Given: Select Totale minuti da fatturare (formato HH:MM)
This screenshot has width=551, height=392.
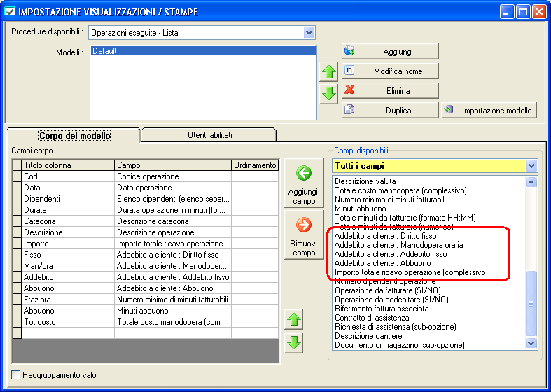Looking at the screenshot, I should [405, 218].
